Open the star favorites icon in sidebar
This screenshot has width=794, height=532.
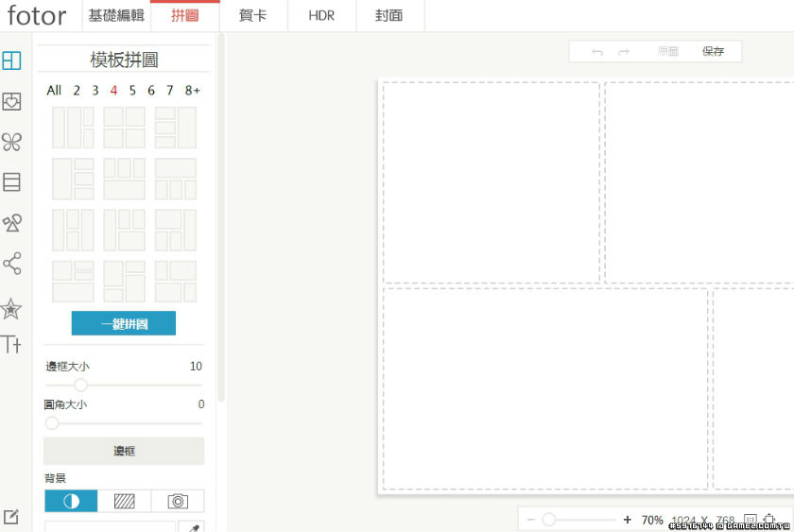point(11,309)
